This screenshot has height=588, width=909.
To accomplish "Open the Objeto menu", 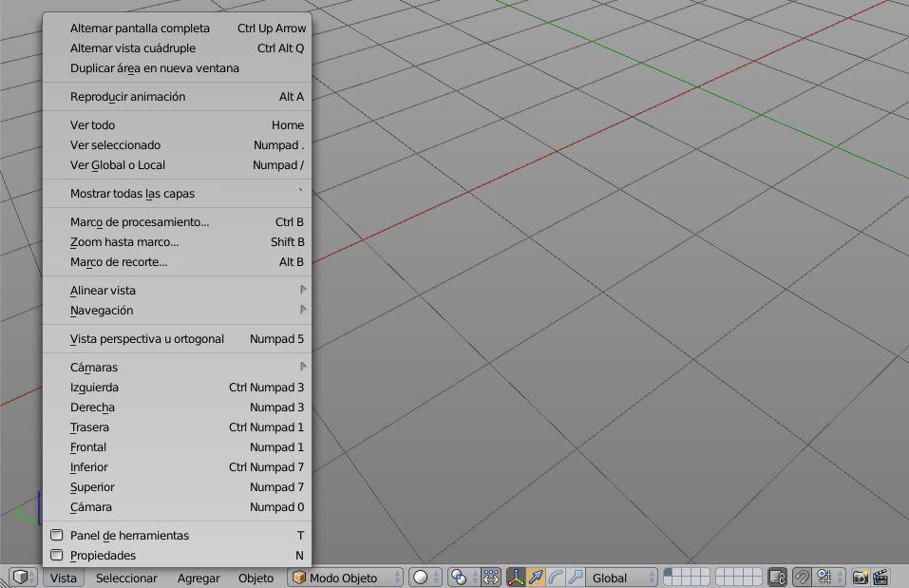I will pos(256,578).
